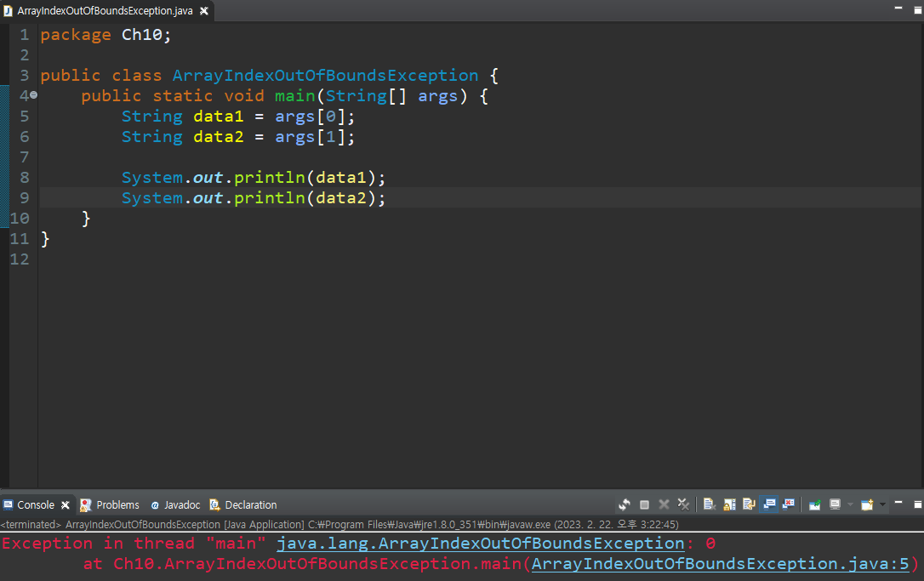The height and width of the screenshot is (581, 924).
Task: Click 'package Ch10;' on line 1
Action: pos(106,35)
